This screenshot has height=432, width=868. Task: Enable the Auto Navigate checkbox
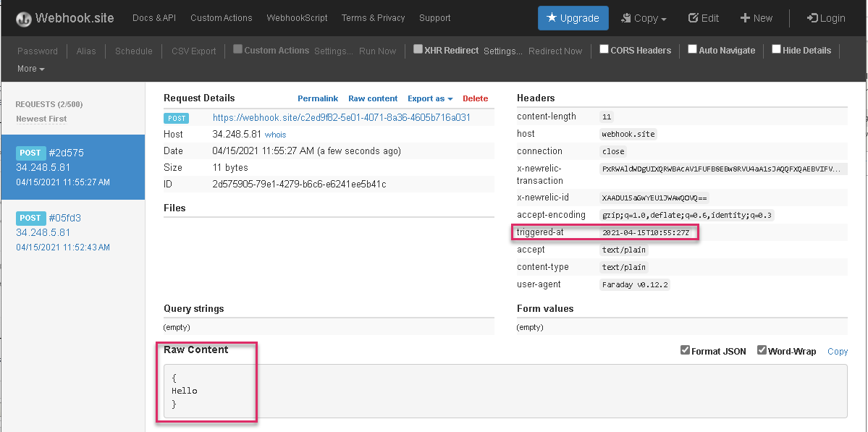692,50
